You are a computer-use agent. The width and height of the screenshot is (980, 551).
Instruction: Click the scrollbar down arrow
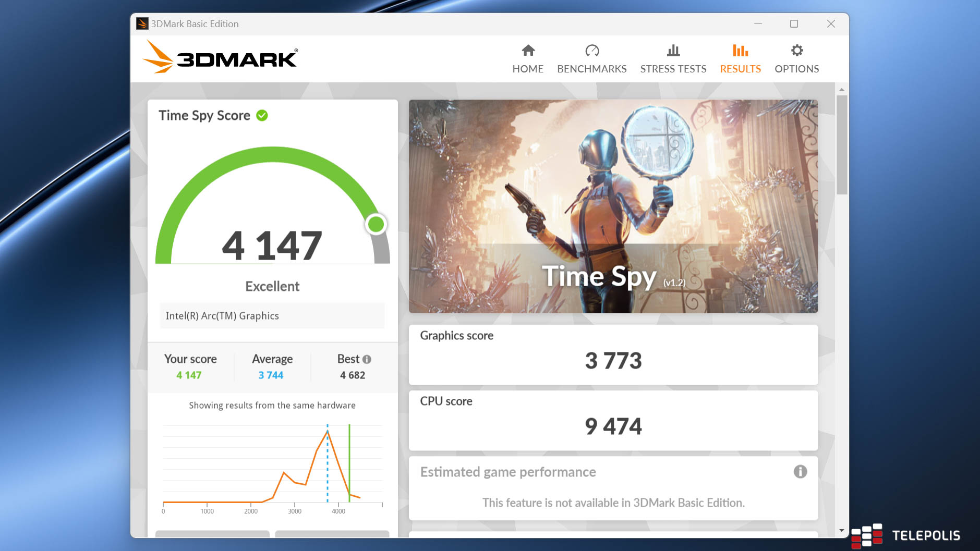coord(841,531)
